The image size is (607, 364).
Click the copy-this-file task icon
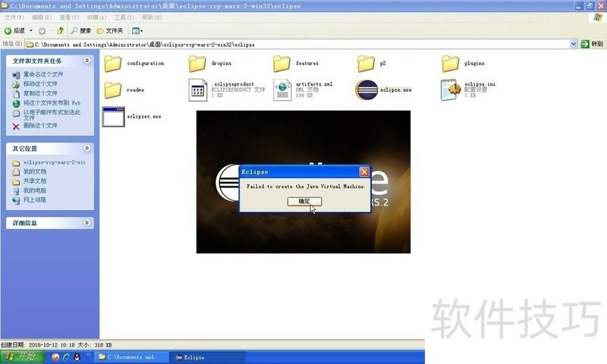tap(16, 94)
